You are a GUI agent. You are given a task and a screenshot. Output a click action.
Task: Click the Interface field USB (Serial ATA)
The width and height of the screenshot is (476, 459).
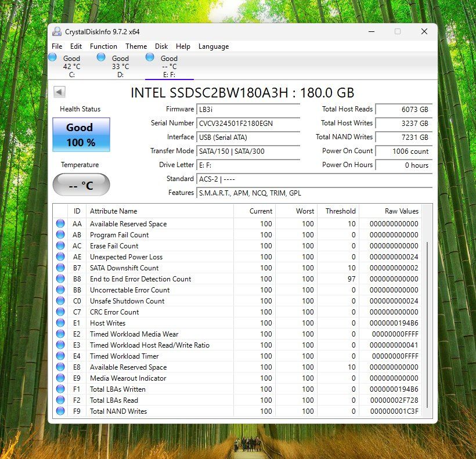[248, 137]
